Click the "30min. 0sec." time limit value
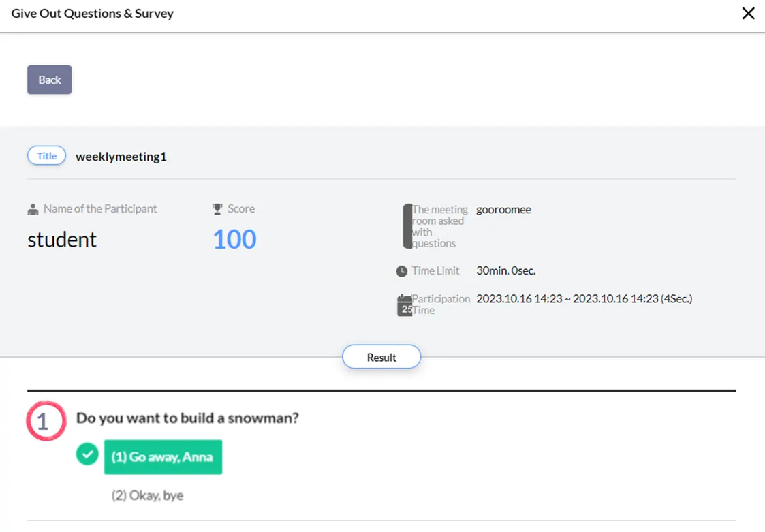The image size is (765, 532). coord(505,271)
